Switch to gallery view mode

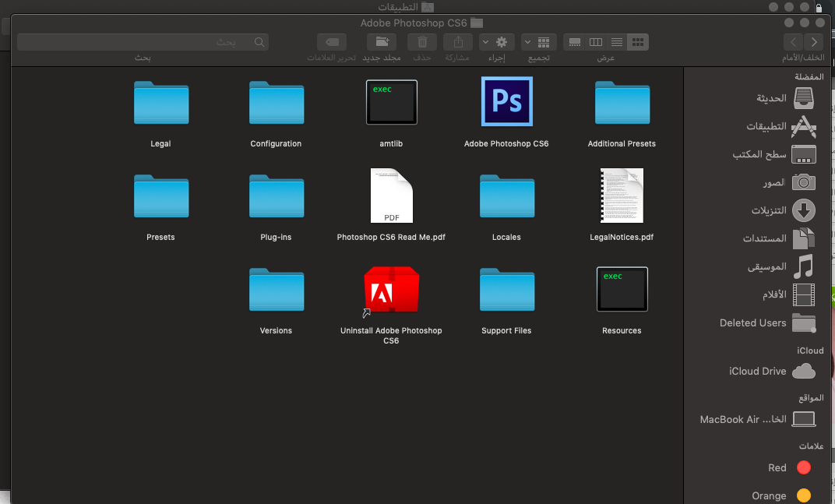point(575,42)
